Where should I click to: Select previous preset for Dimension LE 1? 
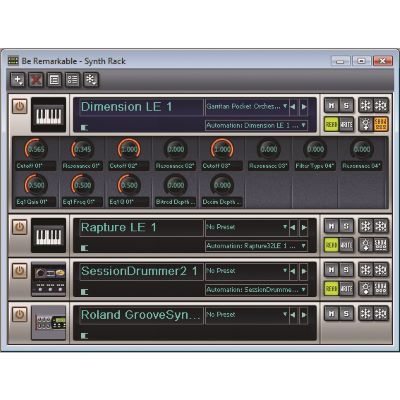pyautogui.click(x=293, y=107)
